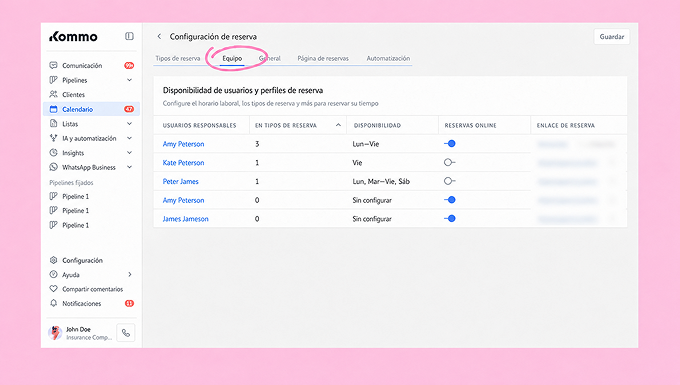Open the James Jameson link
This screenshot has width=680, height=385.
click(x=186, y=219)
